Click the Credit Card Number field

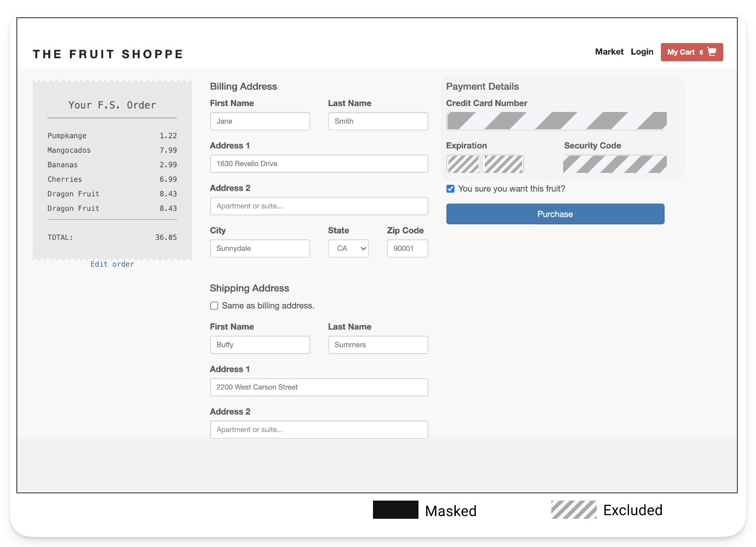tap(556, 121)
